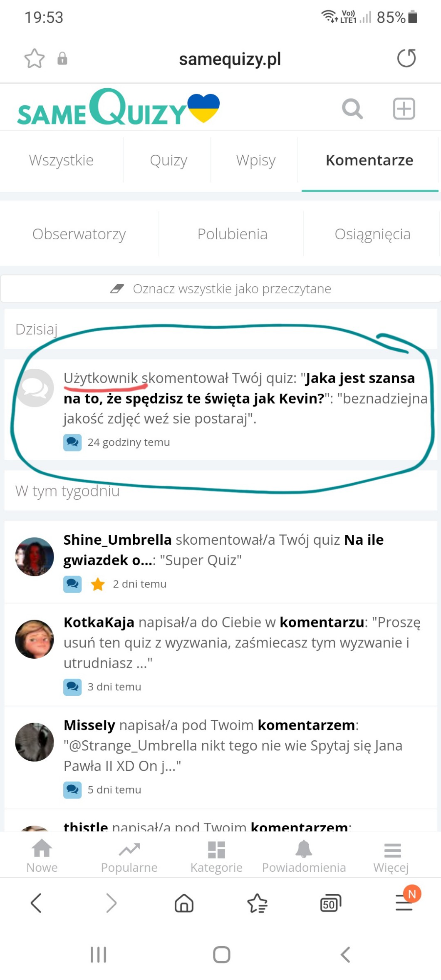
Task: Open browser tabs switcher showing 50
Action: 330,903
